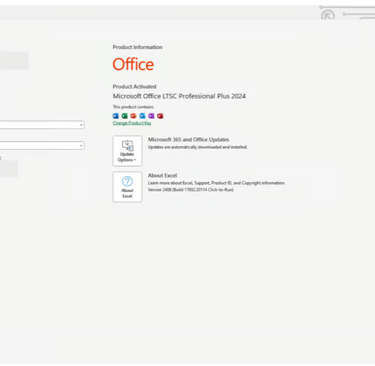Viewport: 375px width, 366px height.
Task: Click the purple OneNote icon in product list
Action: 151,116
